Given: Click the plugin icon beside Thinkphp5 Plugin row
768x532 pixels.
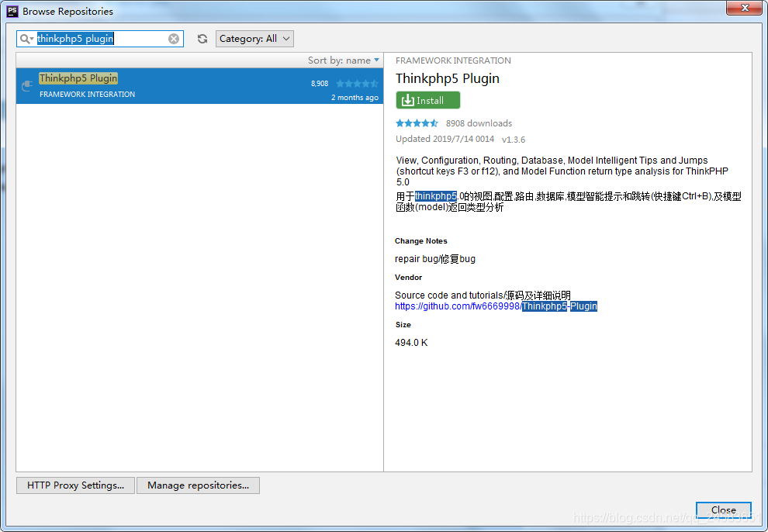Looking at the screenshot, I should [x=27, y=86].
